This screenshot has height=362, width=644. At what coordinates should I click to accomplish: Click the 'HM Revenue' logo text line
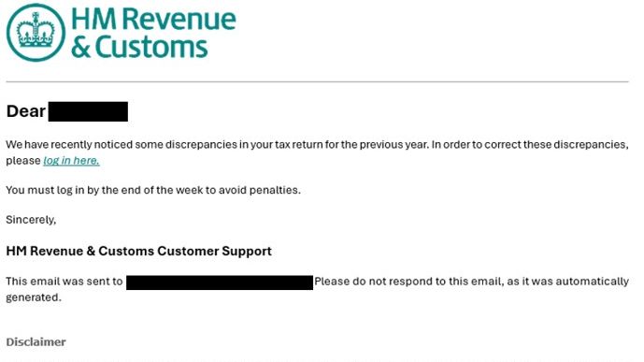(x=153, y=19)
